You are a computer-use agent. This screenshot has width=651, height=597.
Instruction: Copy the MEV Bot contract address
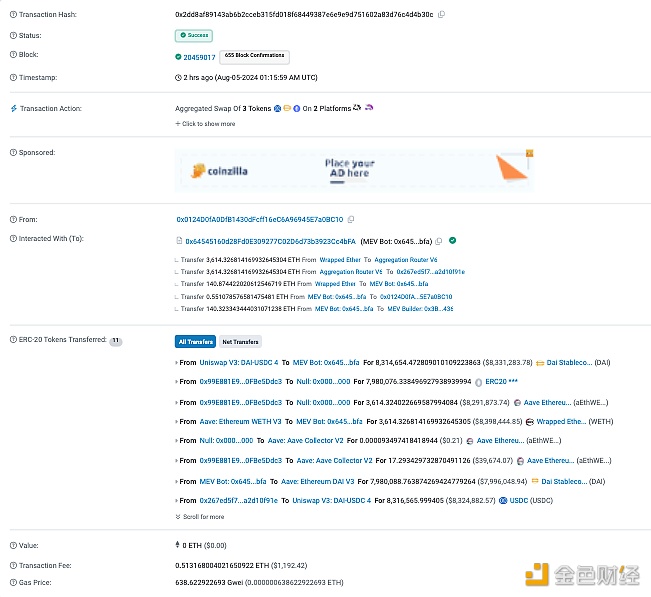pyautogui.click(x=439, y=241)
